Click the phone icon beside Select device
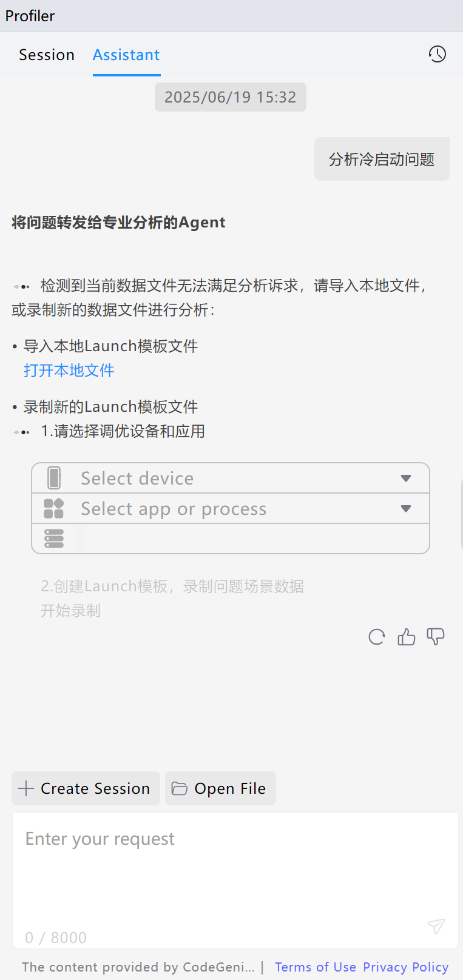 pos(54,477)
